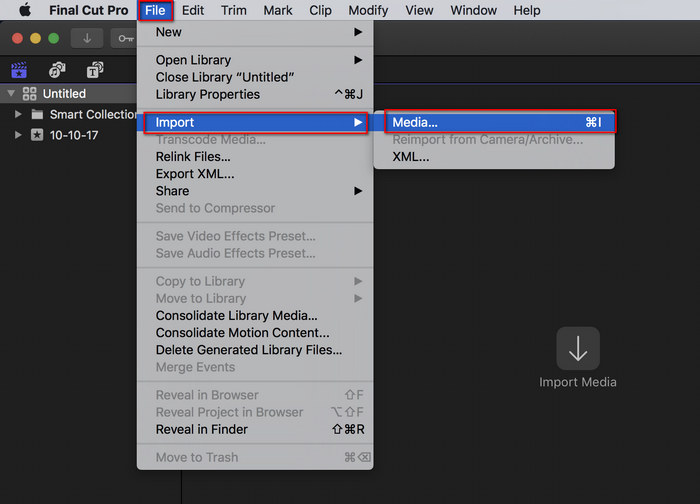This screenshot has height=504, width=700.
Task: Open the View menu
Action: click(x=419, y=10)
